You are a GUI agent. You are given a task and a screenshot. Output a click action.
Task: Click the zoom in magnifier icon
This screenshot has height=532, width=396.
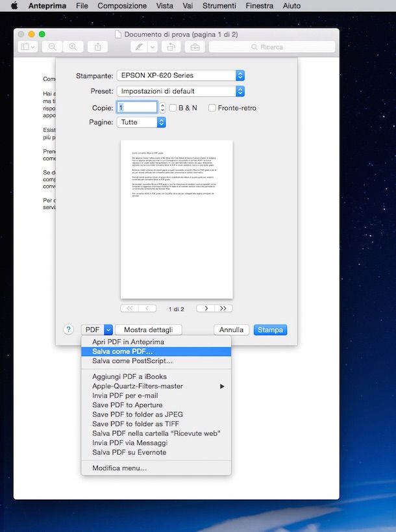click(73, 47)
